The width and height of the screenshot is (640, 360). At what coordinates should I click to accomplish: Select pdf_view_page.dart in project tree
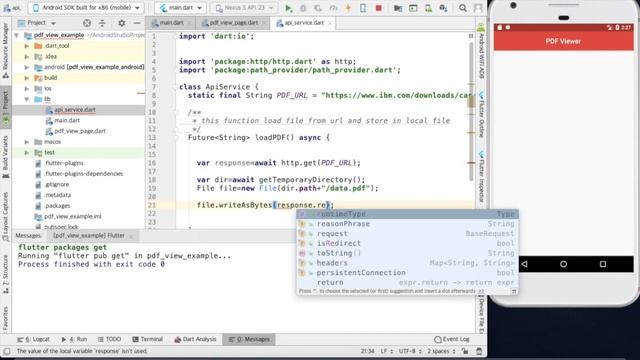pos(80,131)
